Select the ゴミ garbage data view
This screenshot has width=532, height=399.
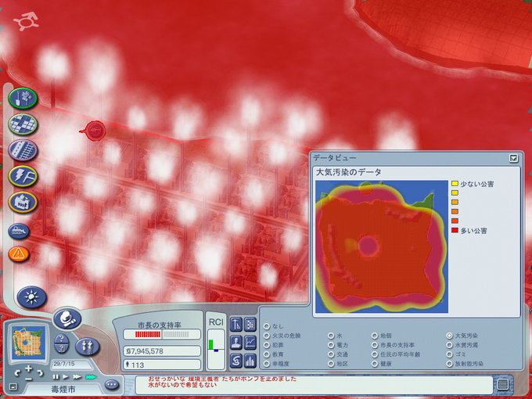[x=450, y=354]
